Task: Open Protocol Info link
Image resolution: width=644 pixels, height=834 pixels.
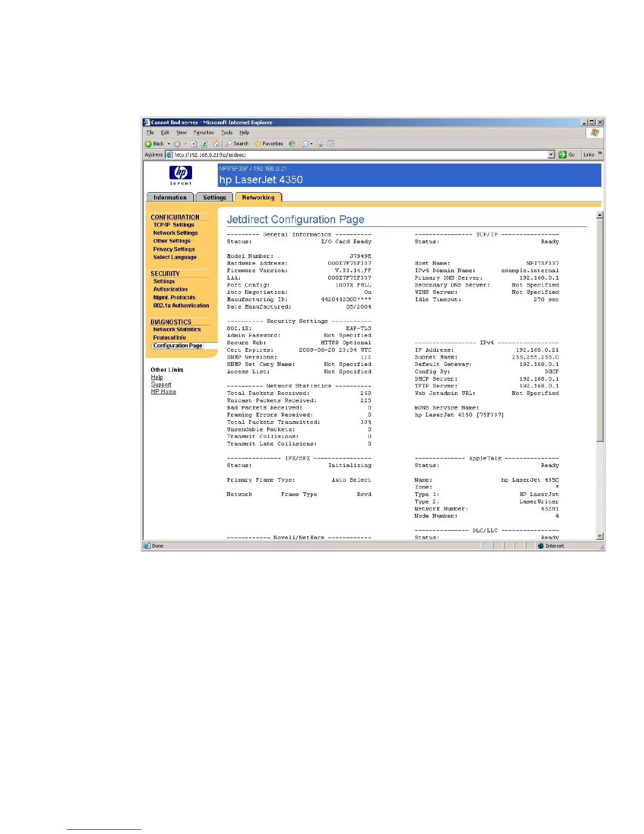Action: click(169, 337)
